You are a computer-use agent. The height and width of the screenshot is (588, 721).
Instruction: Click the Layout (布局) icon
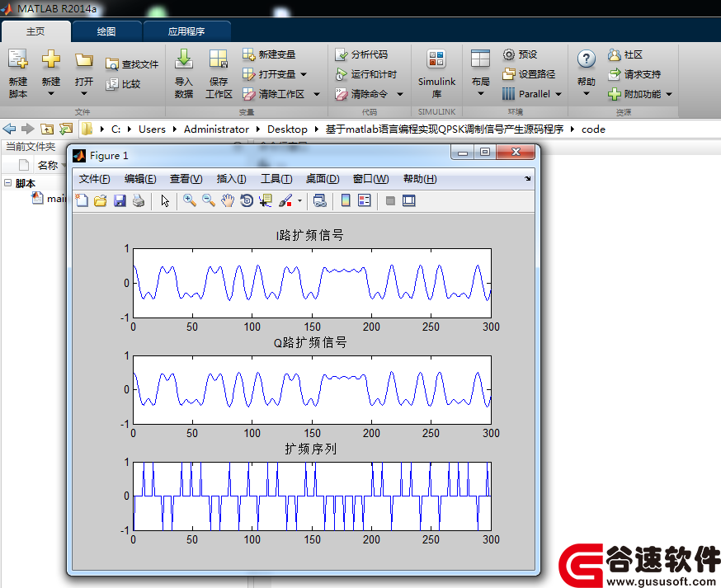coord(480,59)
